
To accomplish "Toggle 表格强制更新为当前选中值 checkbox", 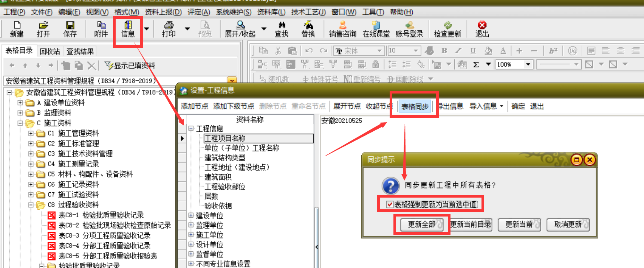I will tap(390, 204).
